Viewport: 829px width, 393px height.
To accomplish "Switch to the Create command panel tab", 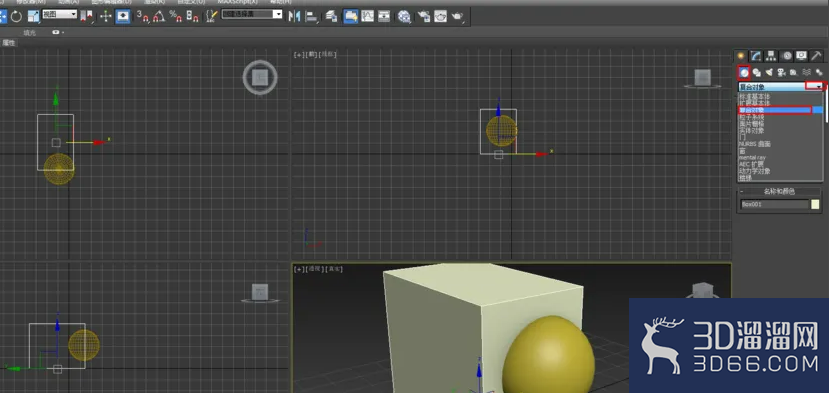I will [x=741, y=56].
